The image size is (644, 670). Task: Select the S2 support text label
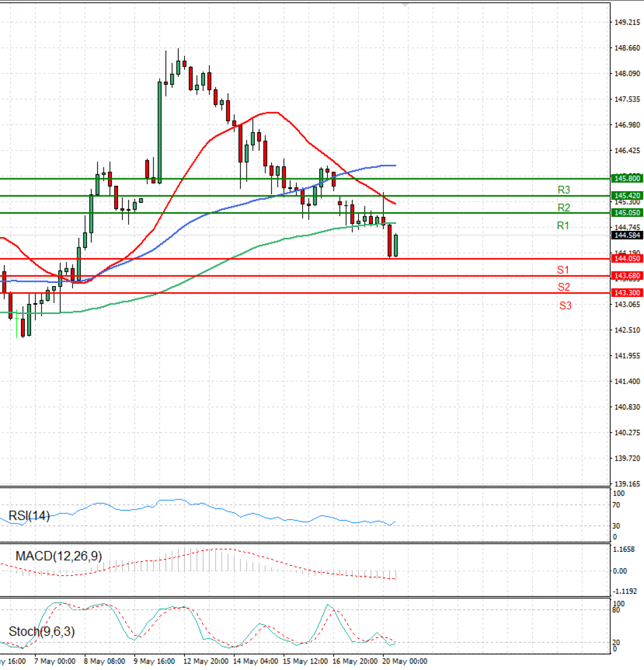coord(563,287)
